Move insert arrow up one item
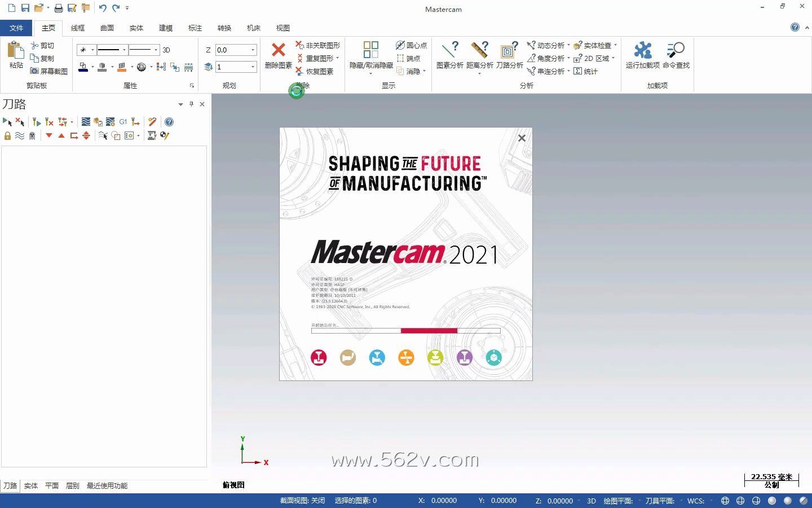812x508 pixels. 61,135
